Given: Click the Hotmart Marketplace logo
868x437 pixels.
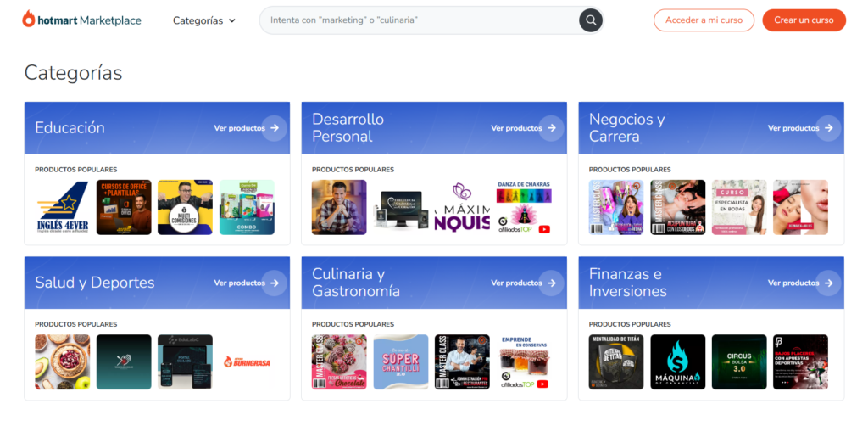Looking at the screenshot, I should pos(81,20).
